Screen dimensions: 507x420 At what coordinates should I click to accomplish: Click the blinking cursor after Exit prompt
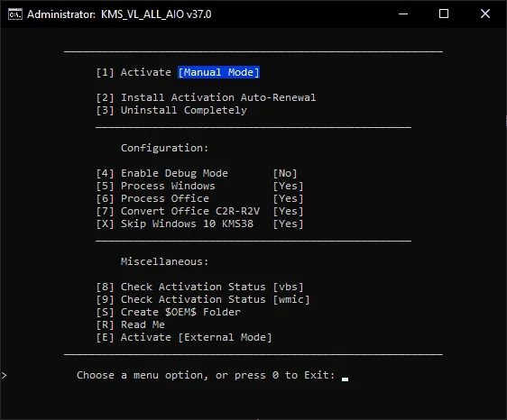(345, 379)
